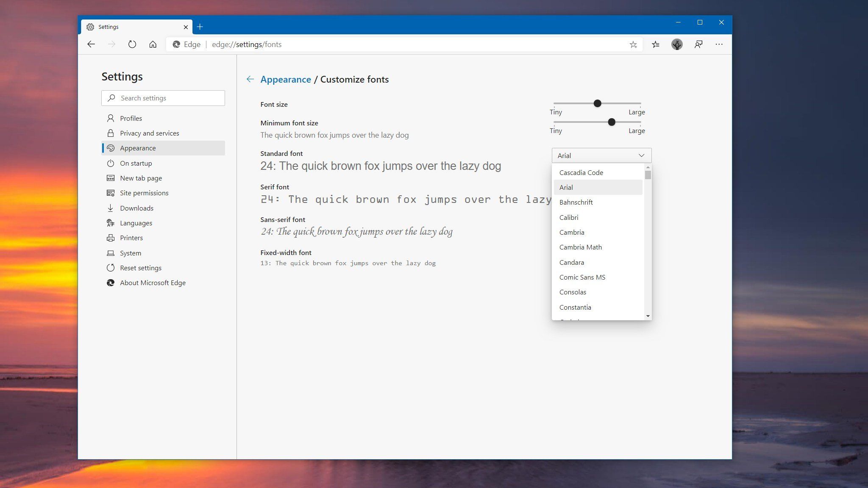Click the Search settings field
The height and width of the screenshot is (488, 868).
[163, 98]
